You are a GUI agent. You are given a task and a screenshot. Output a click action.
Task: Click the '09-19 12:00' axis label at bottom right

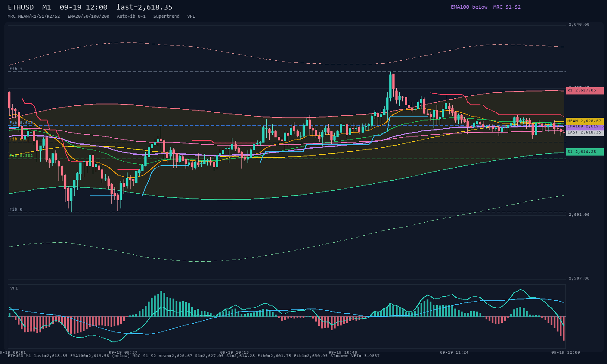tap(565, 352)
